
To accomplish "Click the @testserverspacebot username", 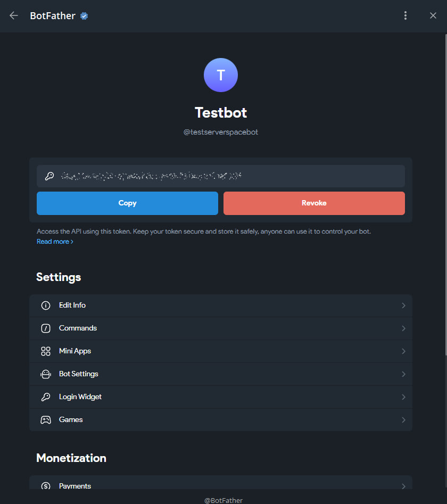I will 221,132.
